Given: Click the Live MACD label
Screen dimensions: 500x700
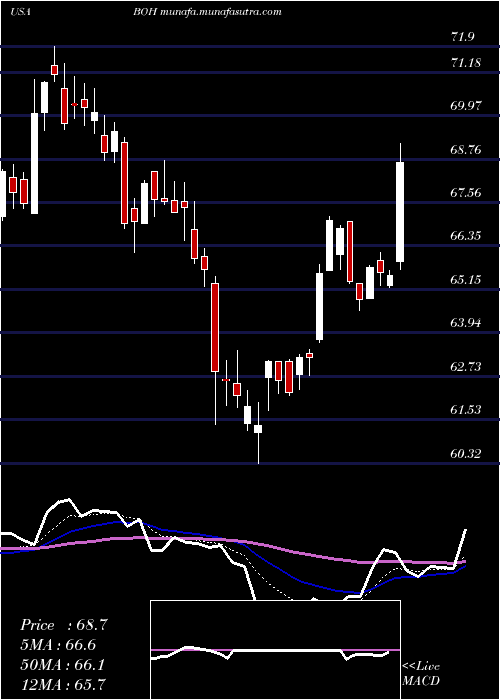Looking at the screenshot, I should click(x=421, y=674).
